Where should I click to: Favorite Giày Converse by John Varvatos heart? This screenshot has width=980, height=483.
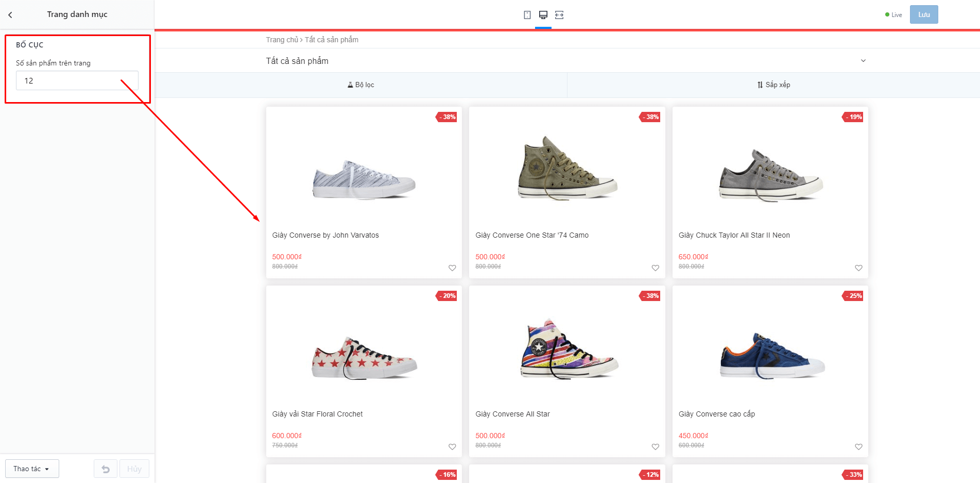point(452,268)
